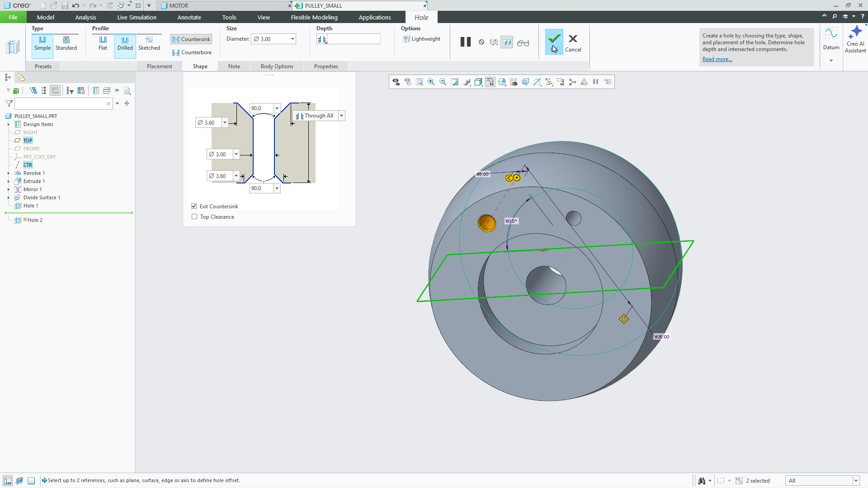The height and width of the screenshot is (488, 868).
Task: Open the File menu
Action: [x=13, y=17]
